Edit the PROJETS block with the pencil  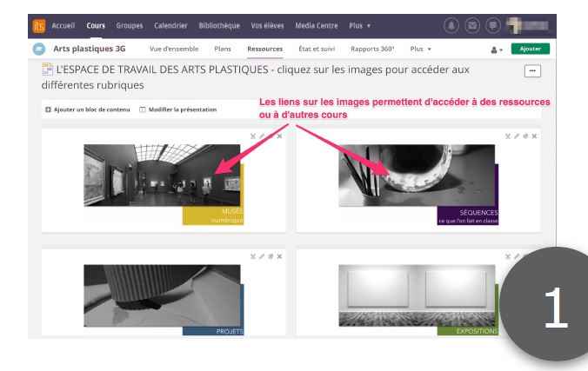pyautogui.click(x=262, y=256)
